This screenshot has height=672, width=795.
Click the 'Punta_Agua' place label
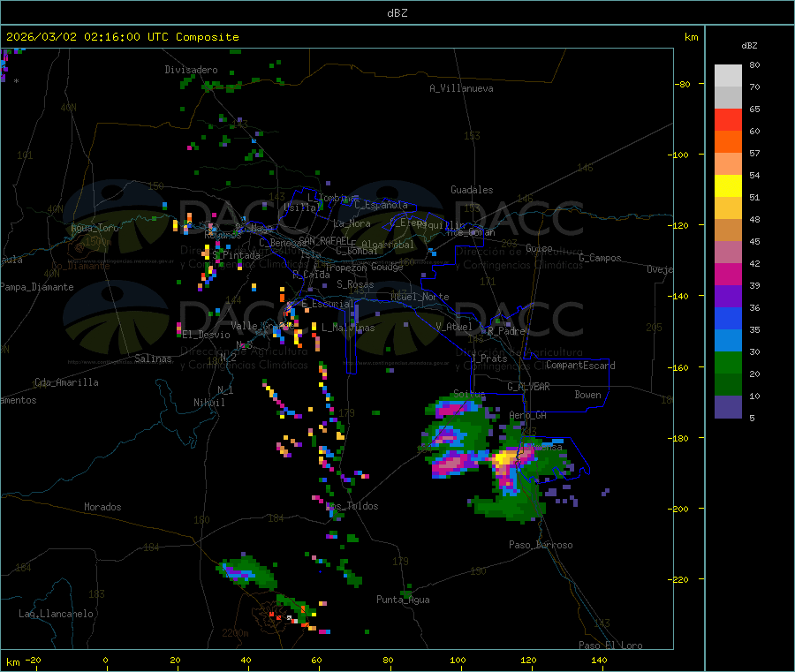point(403,600)
